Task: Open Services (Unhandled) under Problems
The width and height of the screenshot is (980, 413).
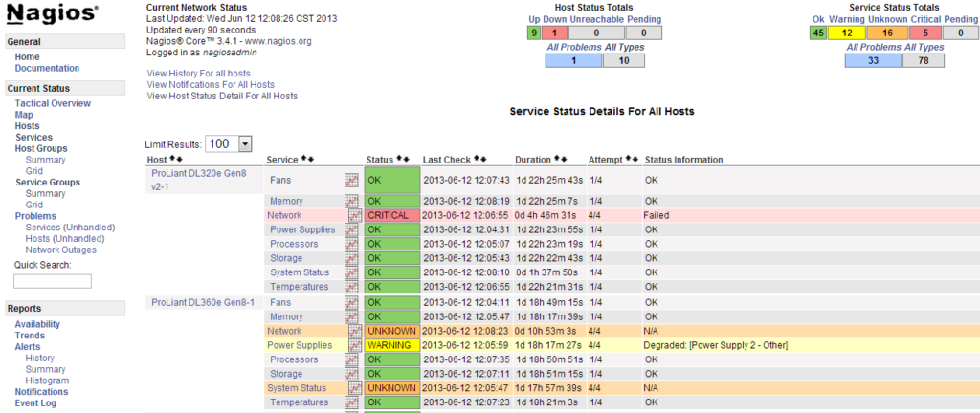Action: coord(70,228)
